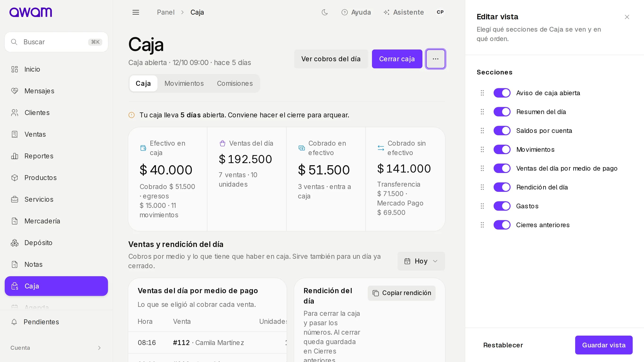Grab drag handle for Ventas del día por medio de pago
This screenshot has width=644, height=362.
click(482, 169)
